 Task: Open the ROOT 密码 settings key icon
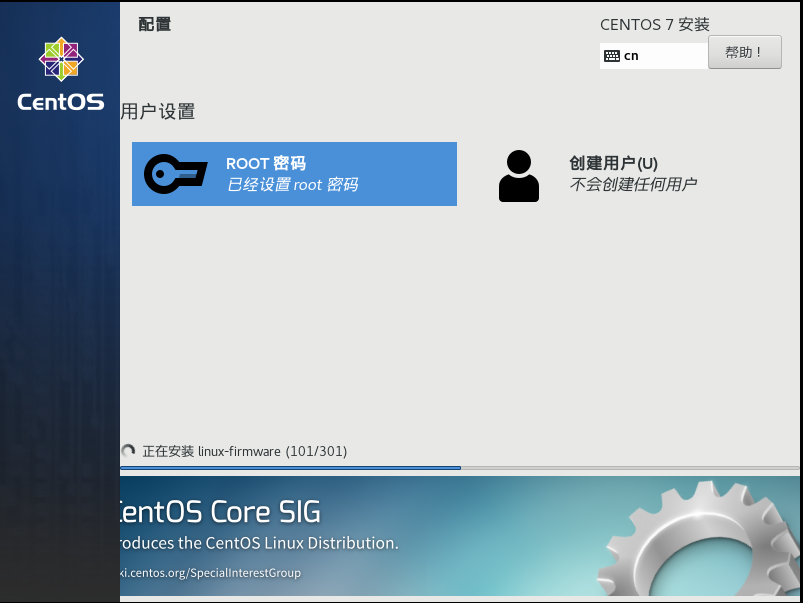coord(176,174)
